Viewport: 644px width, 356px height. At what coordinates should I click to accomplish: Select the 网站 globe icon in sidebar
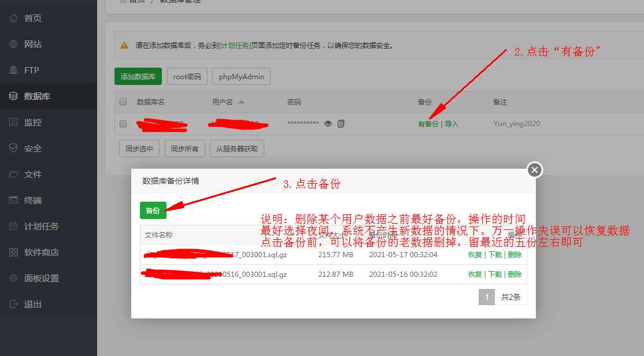13,44
